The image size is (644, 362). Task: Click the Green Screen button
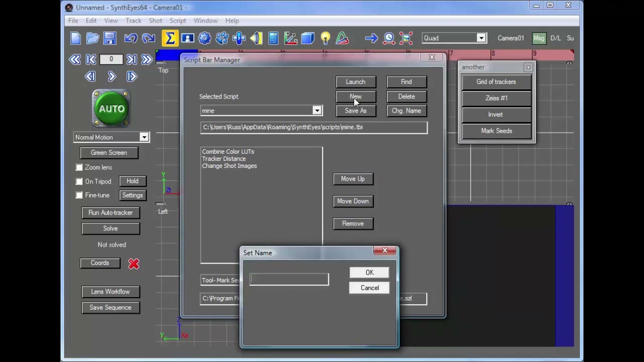(109, 153)
